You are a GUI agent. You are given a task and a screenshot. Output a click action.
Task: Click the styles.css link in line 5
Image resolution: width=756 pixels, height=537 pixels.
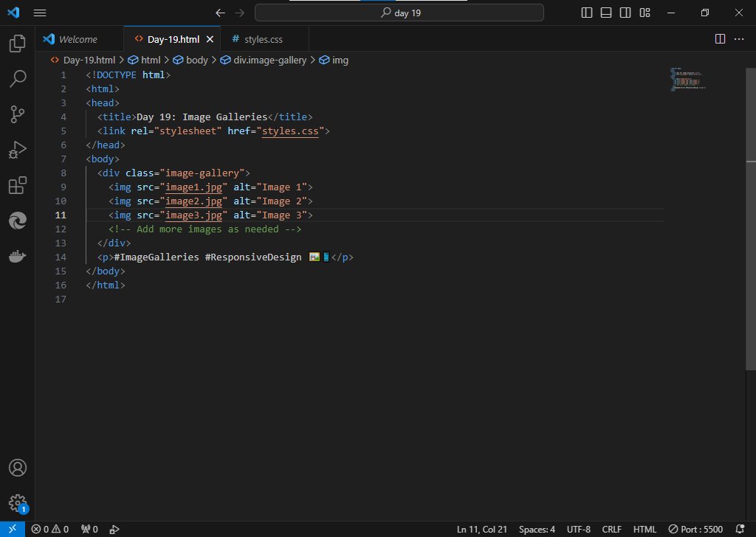(290, 131)
